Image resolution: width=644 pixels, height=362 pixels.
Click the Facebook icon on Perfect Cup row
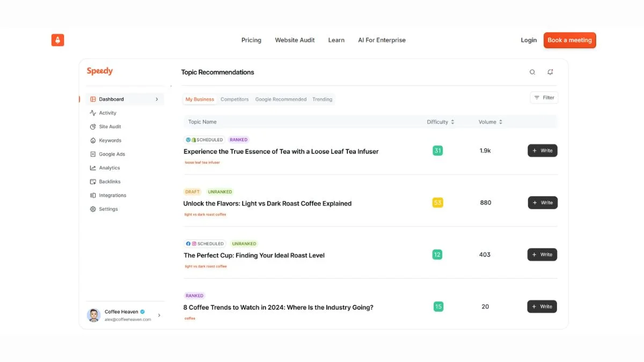(x=188, y=243)
